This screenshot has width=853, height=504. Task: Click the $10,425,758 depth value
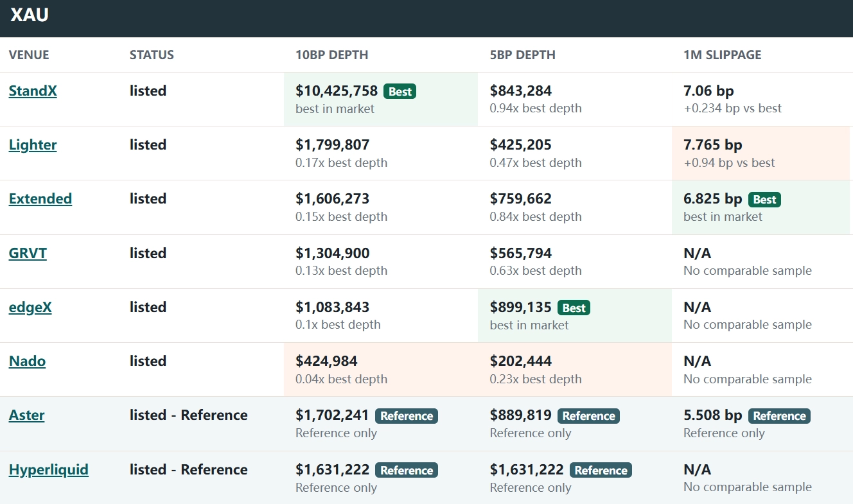point(337,91)
